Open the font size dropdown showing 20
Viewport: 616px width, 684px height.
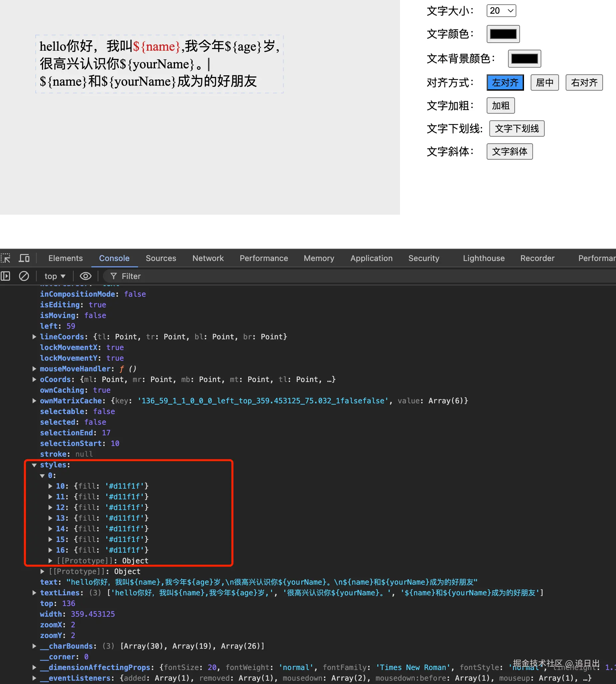click(x=501, y=10)
